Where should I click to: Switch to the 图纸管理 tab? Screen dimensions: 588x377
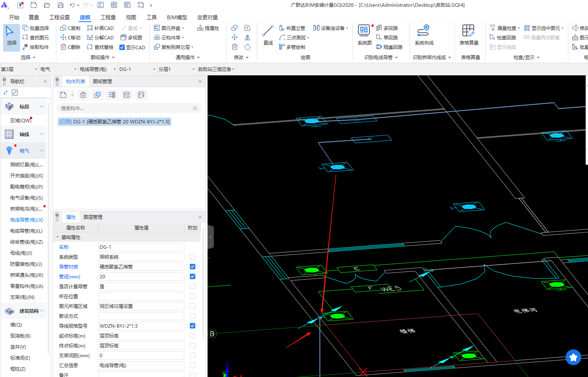pyautogui.click(x=102, y=81)
